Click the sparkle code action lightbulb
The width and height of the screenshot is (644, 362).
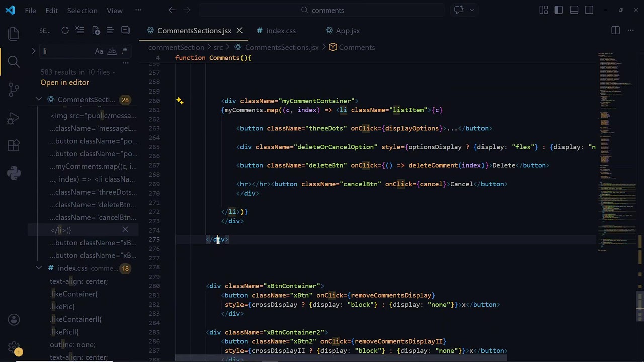tap(180, 101)
